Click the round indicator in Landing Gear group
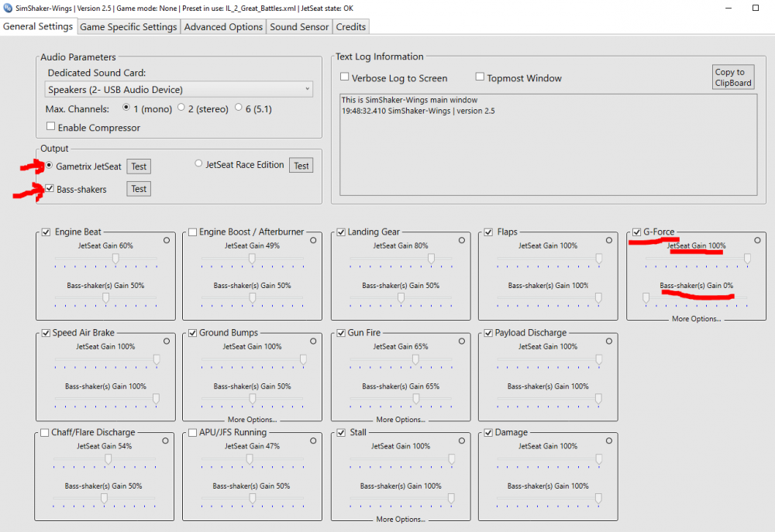 462,240
